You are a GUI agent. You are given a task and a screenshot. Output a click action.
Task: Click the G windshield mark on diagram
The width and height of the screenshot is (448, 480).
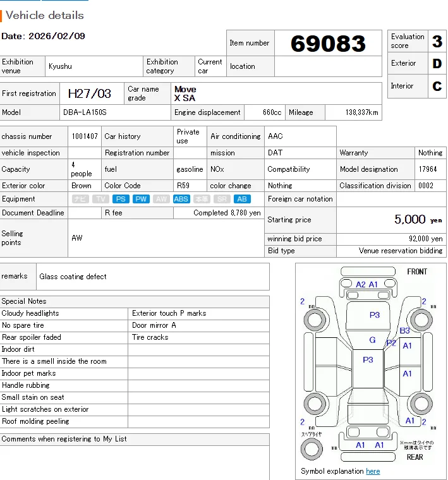(x=372, y=340)
